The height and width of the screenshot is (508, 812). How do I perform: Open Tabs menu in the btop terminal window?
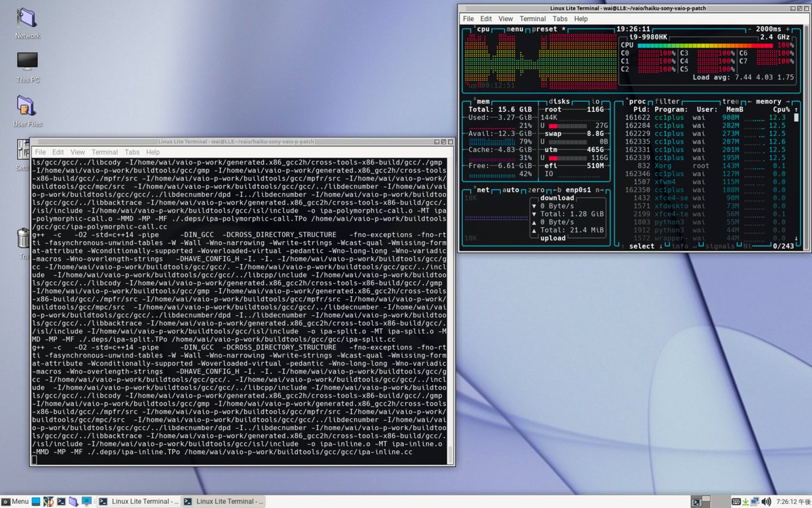(x=560, y=19)
